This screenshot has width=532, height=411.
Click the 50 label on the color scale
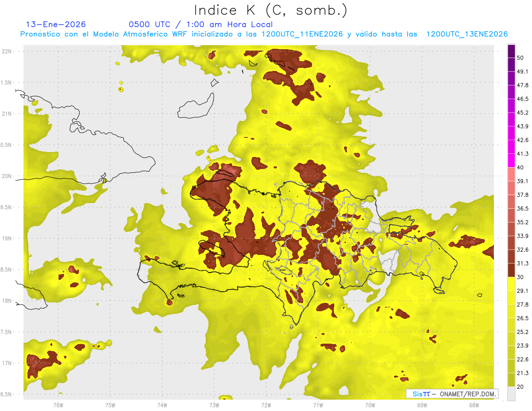[521, 58]
